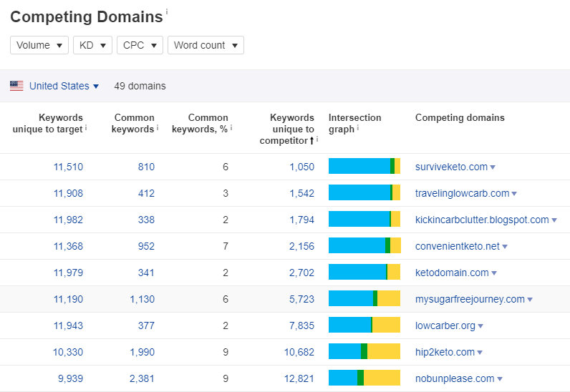Open the CPC filter dropdown

140,45
